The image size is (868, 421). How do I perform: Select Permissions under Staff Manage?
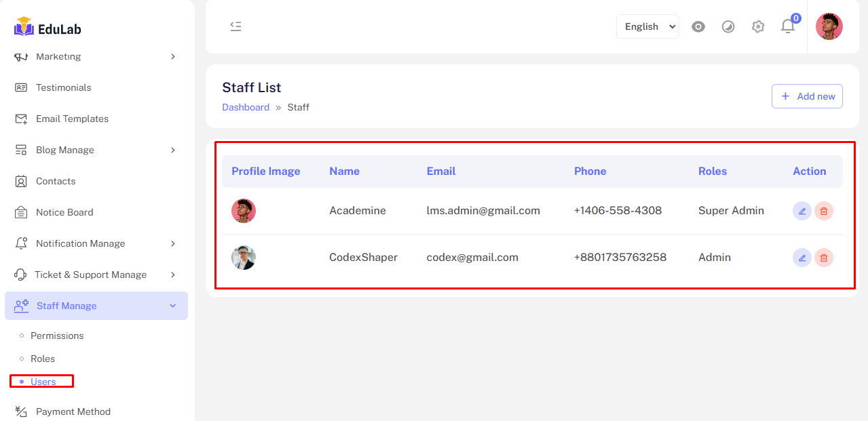pyautogui.click(x=57, y=336)
